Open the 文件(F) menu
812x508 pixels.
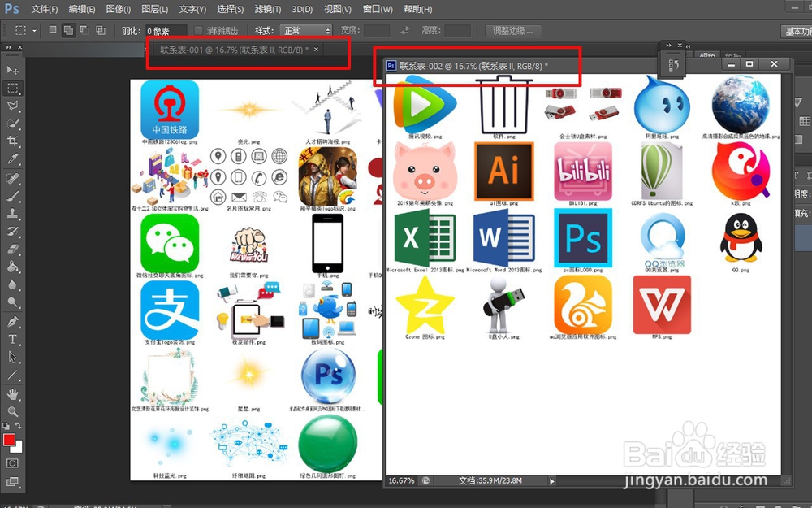pos(45,9)
